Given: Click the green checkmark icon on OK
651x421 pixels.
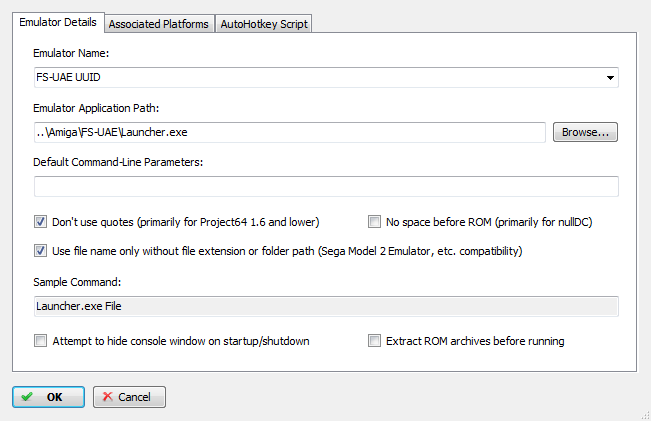Looking at the screenshot, I should click(27, 397).
